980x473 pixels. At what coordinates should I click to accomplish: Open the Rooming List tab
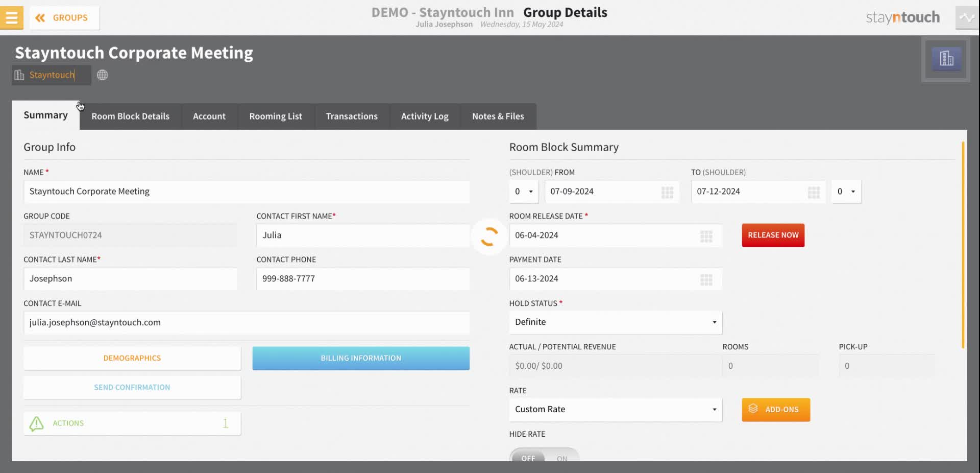tap(276, 116)
